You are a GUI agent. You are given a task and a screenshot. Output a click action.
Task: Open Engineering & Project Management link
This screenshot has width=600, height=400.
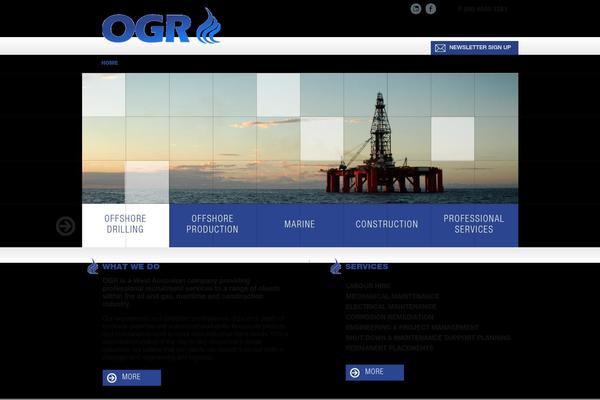click(x=412, y=327)
